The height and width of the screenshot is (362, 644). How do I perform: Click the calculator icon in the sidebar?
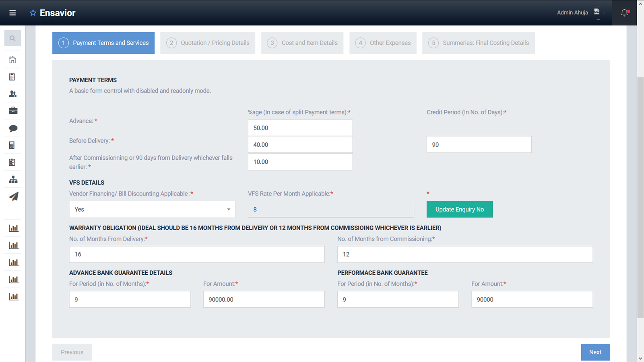tap(12, 145)
